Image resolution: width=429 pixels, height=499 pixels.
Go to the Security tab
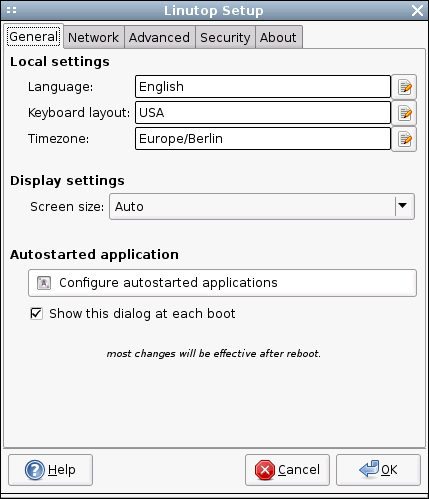pos(225,37)
